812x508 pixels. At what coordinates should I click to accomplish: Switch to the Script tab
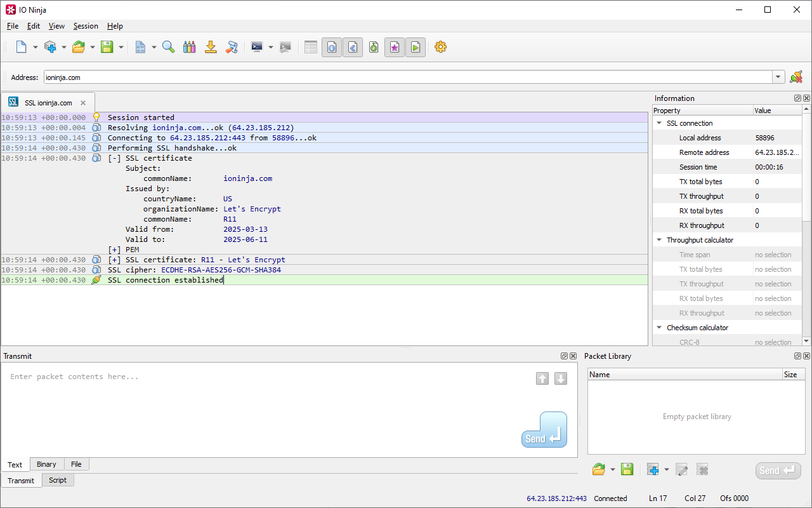58,480
